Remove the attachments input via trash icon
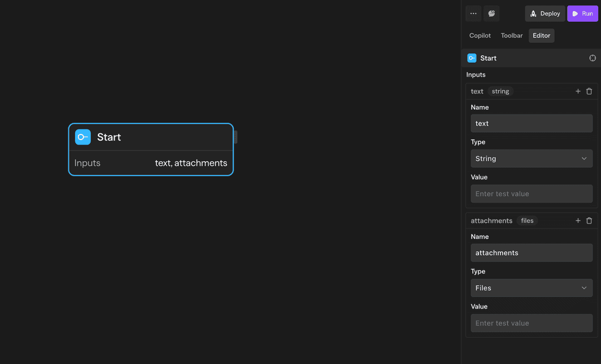Image resolution: width=601 pixels, height=364 pixels. [589, 221]
